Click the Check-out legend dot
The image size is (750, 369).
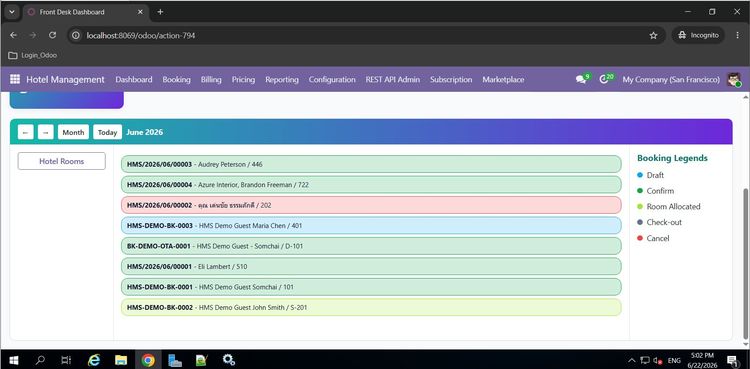click(x=640, y=223)
